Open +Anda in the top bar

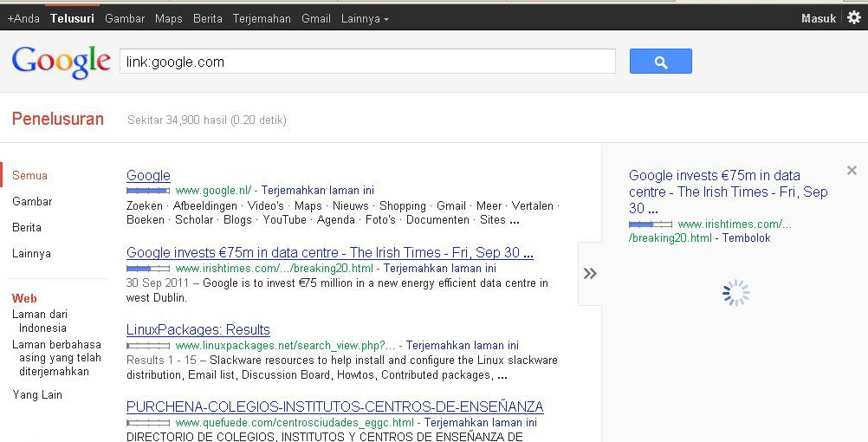click(x=23, y=19)
